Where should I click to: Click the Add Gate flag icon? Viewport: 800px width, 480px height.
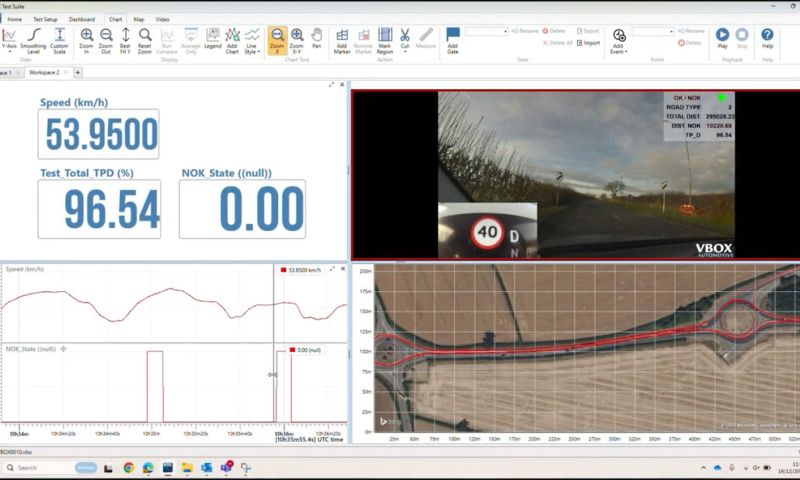point(453,38)
